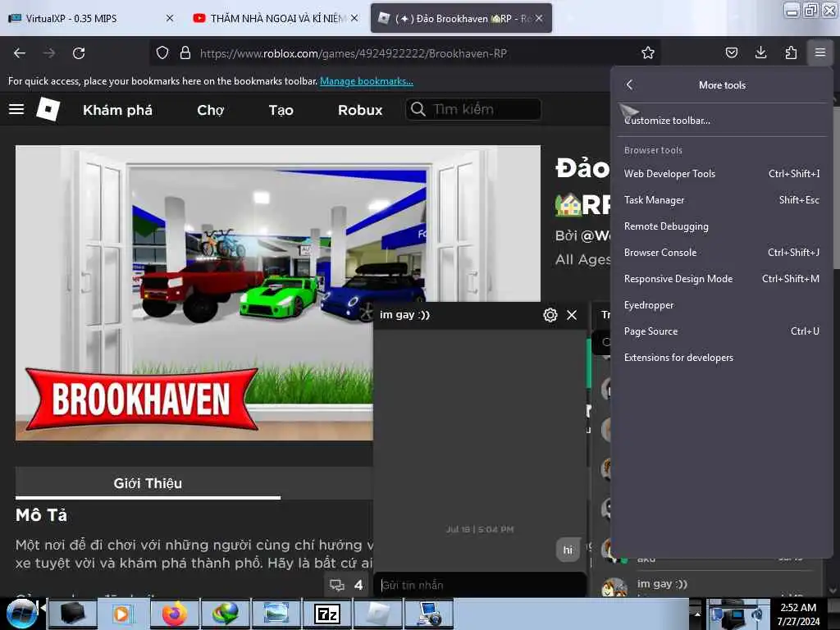The width and height of the screenshot is (840, 630).
Task: Launch Firefox from the taskbar
Action: (x=175, y=614)
